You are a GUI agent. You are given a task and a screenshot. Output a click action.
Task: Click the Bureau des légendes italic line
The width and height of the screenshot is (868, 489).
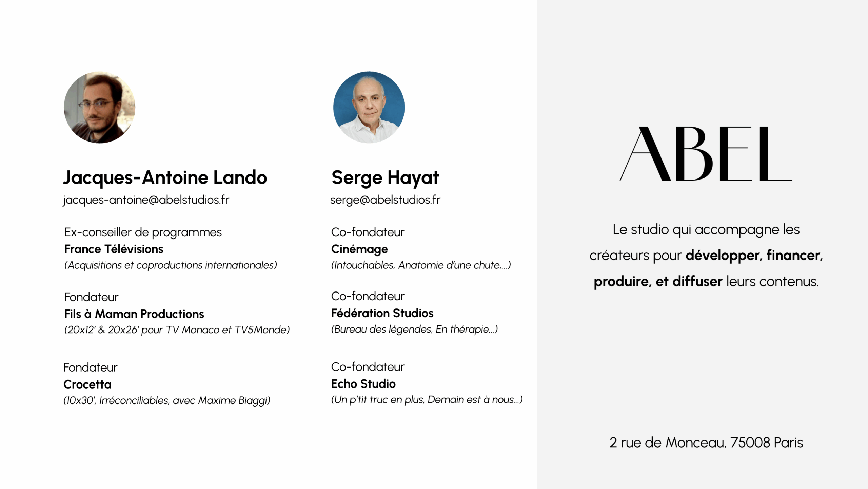click(414, 329)
